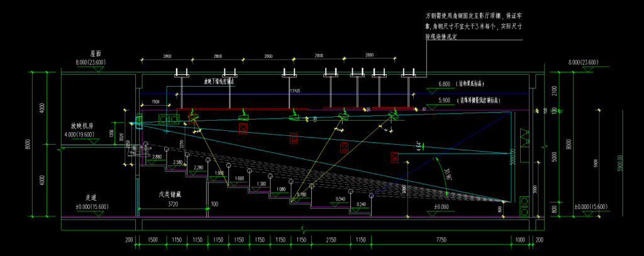Select the 放映下缘线控制点 annotation text

point(219,81)
